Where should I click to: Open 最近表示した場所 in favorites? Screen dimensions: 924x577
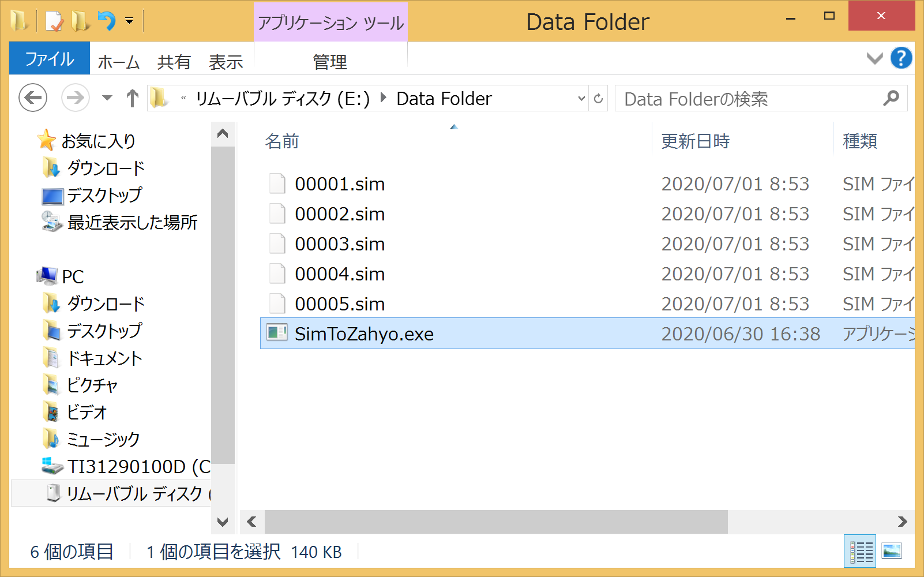point(132,222)
